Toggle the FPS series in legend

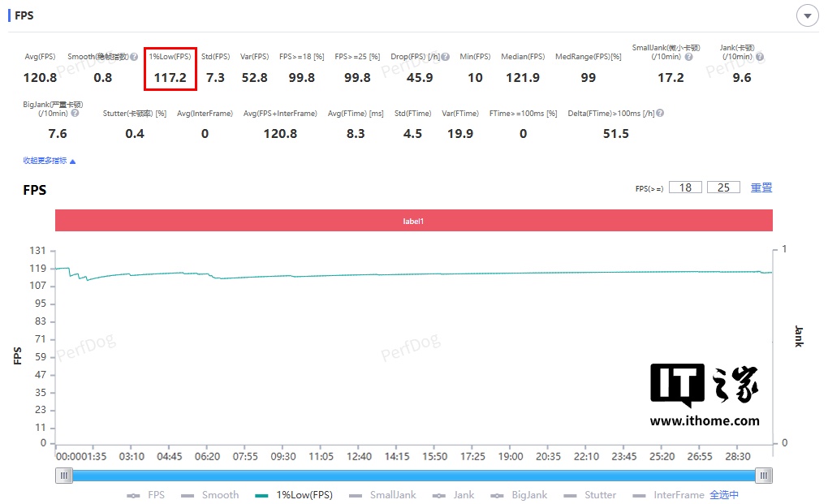(x=146, y=495)
